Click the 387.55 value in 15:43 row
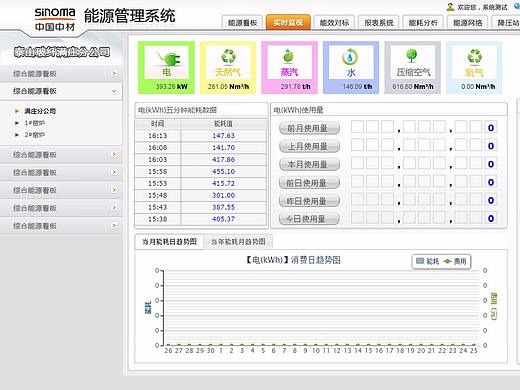The height and width of the screenshot is (390, 520). (x=223, y=207)
